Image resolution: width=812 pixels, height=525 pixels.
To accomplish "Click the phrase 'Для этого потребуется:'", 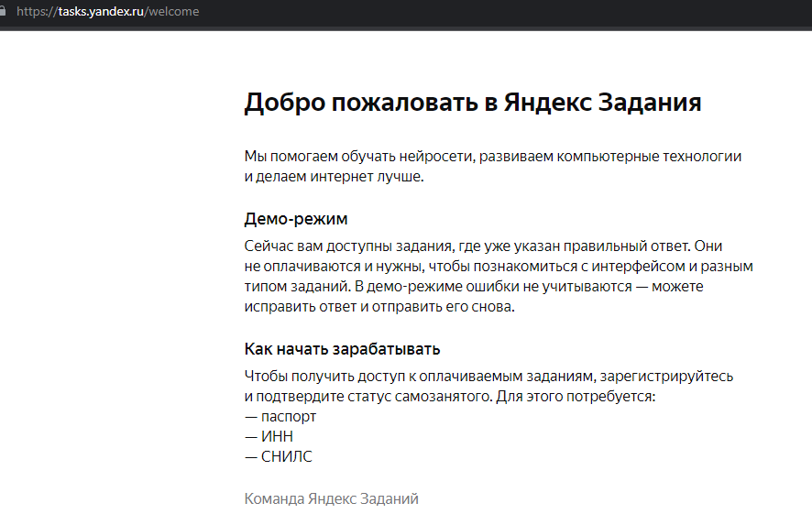I will [x=575, y=396].
